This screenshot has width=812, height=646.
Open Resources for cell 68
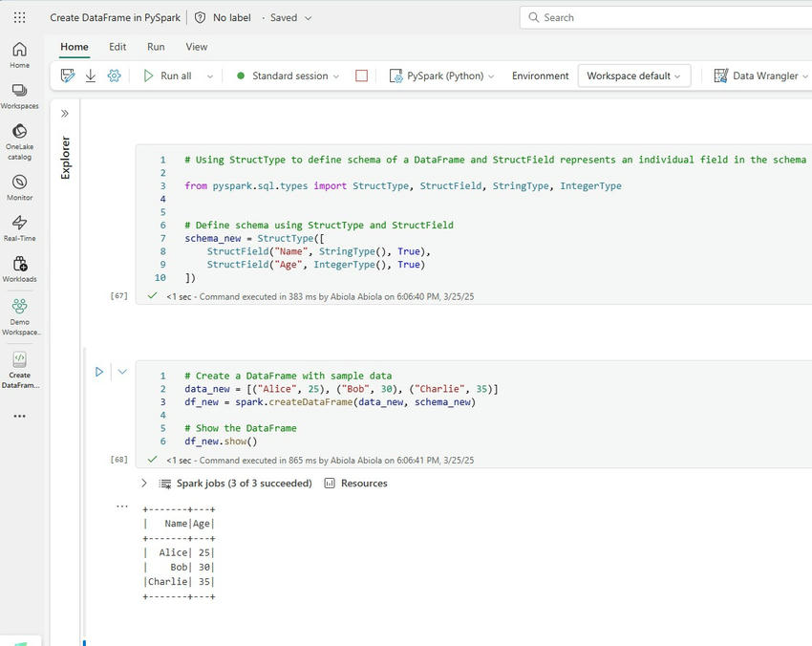(355, 484)
